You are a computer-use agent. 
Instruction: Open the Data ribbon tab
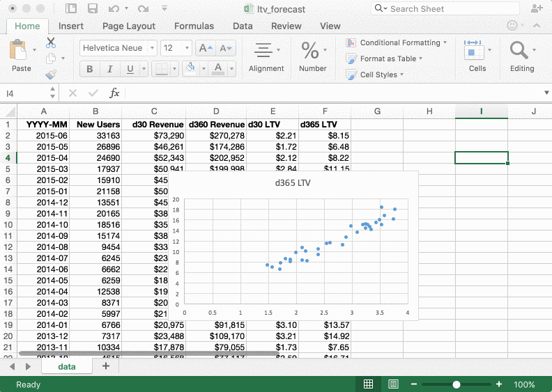click(x=243, y=26)
